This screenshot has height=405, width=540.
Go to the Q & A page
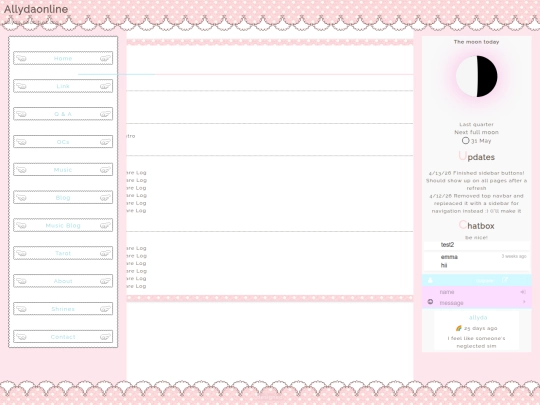point(63,114)
